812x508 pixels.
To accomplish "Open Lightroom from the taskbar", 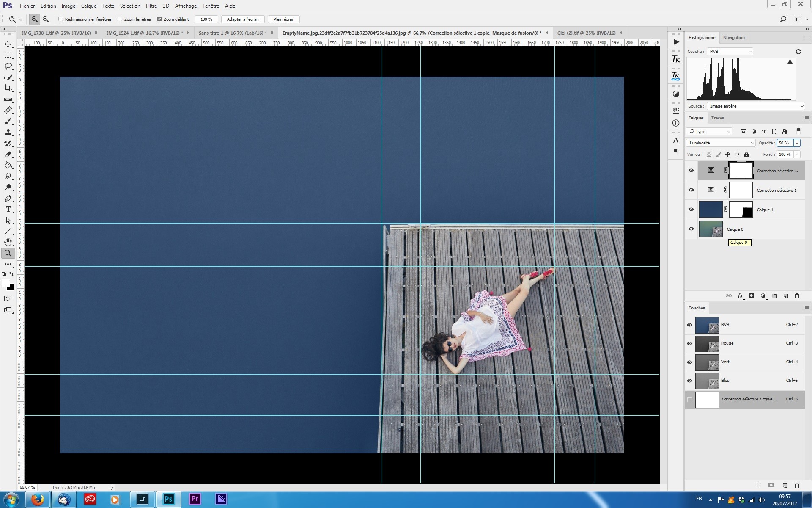I will click(x=142, y=499).
